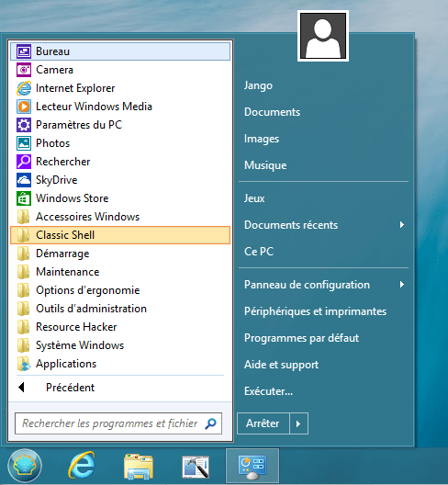
Task: Click the user account picture
Action: point(323,36)
